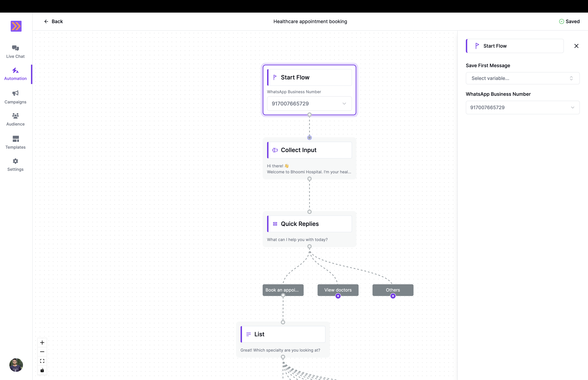This screenshot has width=588, height=380.
Task: Add a node under Others reply
Action: 393,296
